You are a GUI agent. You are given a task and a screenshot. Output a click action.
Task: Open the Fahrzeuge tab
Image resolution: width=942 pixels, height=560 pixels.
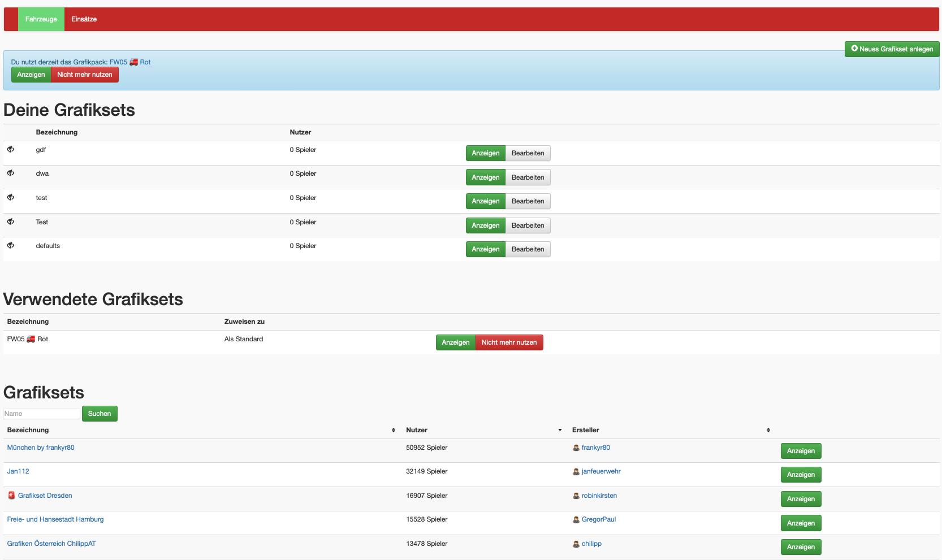[41, 19]
